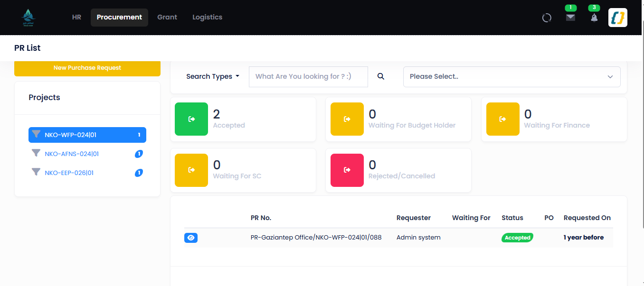
Task: Open the Grant menu
Action: click(167, 17)
